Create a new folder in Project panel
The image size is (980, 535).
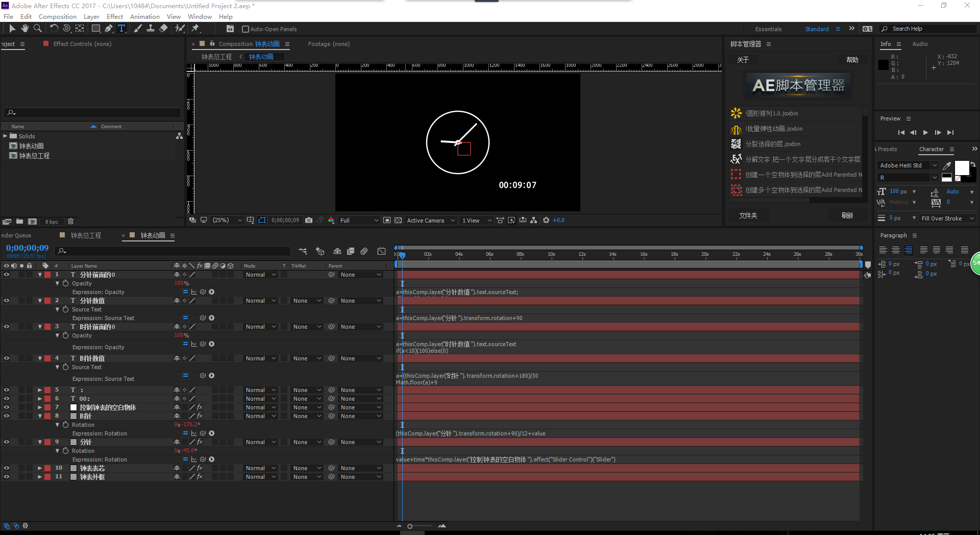[x=19, y=222]
